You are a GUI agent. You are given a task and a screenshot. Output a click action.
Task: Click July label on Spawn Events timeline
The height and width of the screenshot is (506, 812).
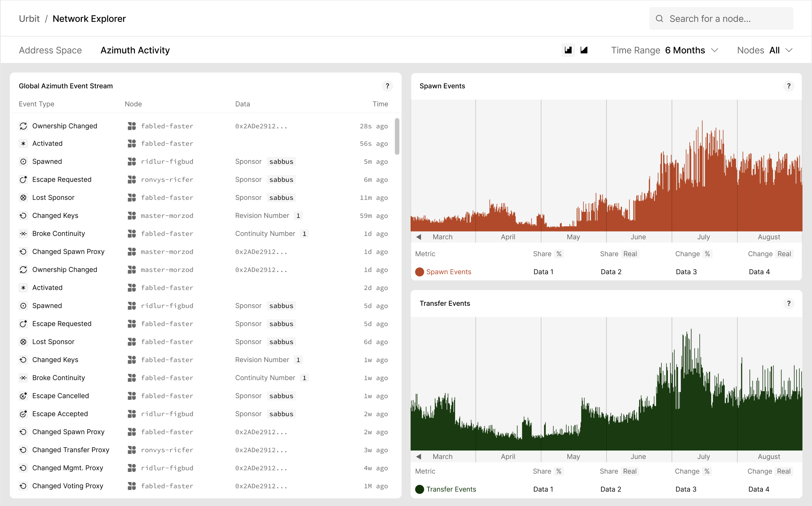click(x=703, y=237)
